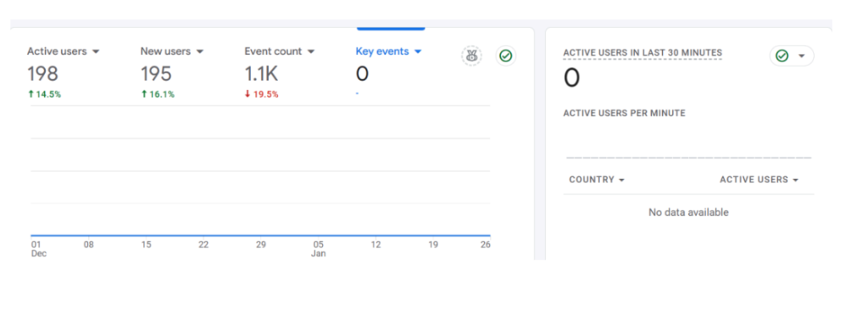The height and width of the screenshot is (312, 868).
Task: Select the Active users metric tab
Action: pyautogui.click(x=63, y=72)
